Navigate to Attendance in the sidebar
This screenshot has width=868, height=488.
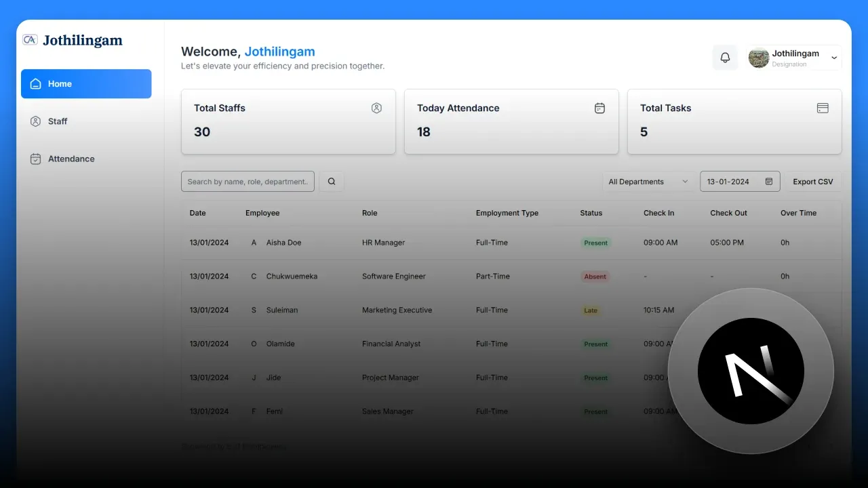click(x=71, y=159)
